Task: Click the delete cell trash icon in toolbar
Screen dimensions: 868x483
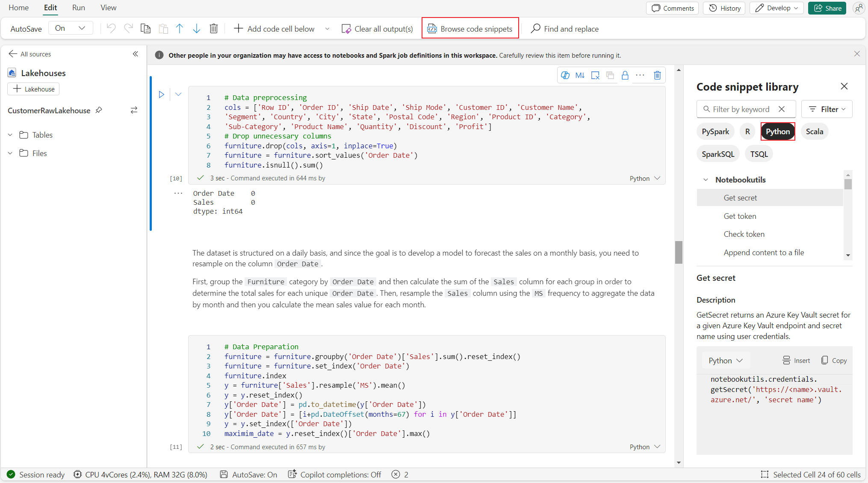Action: (213, 29)
